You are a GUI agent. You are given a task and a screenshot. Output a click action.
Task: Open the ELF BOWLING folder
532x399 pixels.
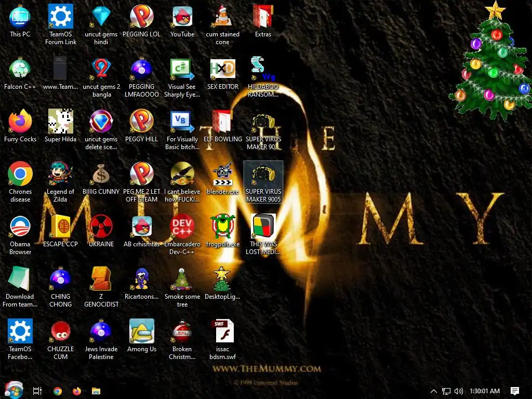click(222, 126)
